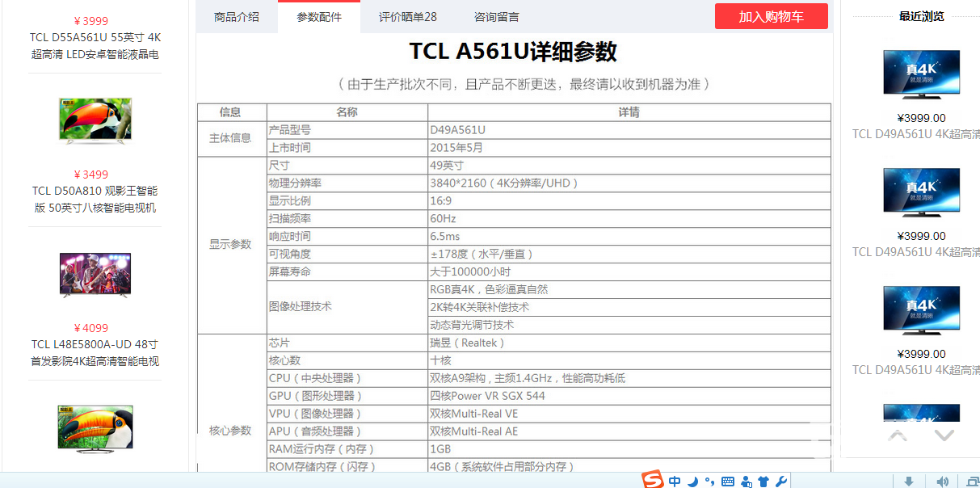Click the ±178度 viewing angle cell
980x488 pixels.
tap(629, 255)
